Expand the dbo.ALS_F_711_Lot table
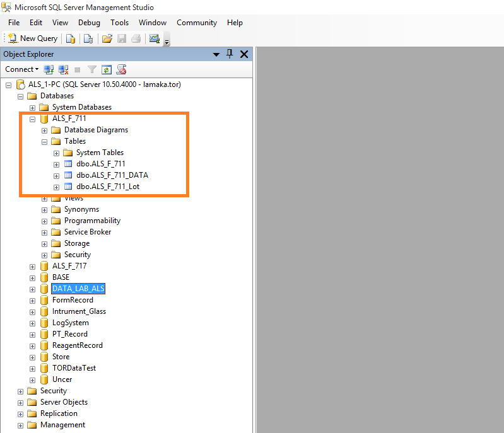The image size is (504, 433). point(56,187)
